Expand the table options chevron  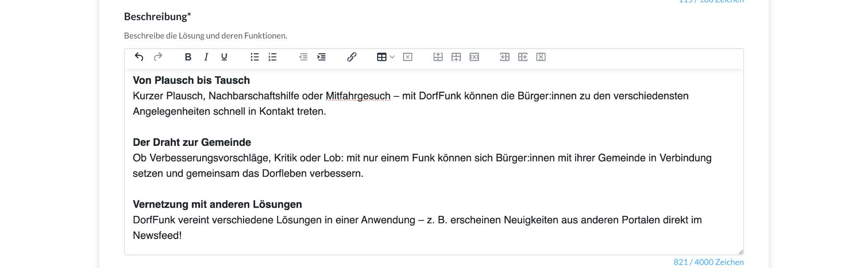[x=392, y=57]
